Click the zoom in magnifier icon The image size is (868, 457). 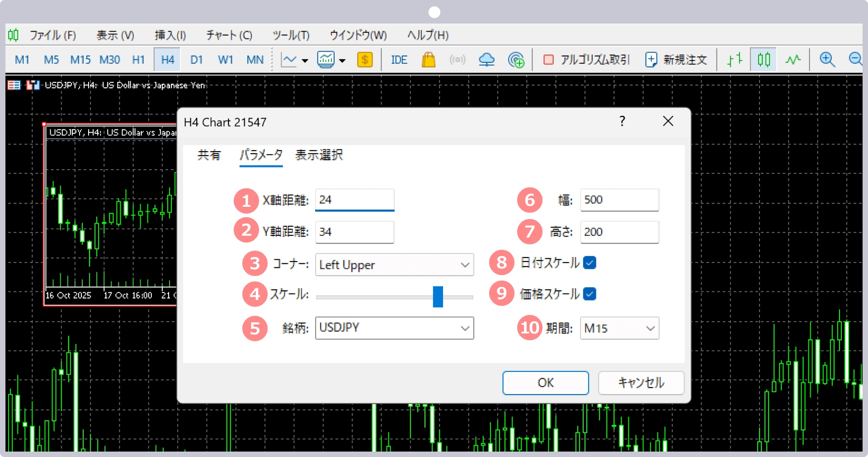coord(827,59)
